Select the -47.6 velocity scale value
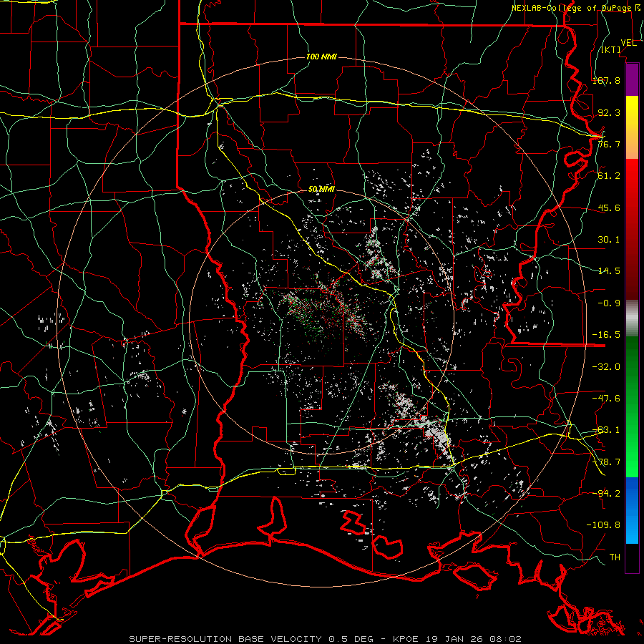 (x=606, y=399)
